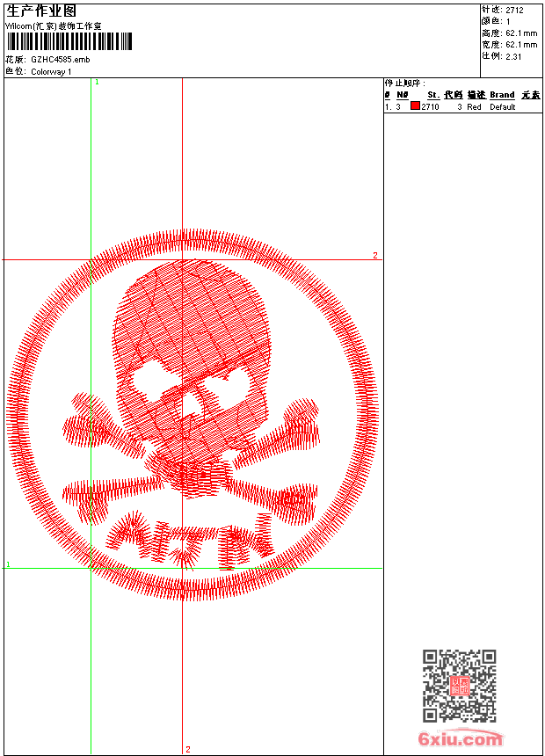This screenshot has height=756, width=545.
Task: Click the red color swatch in stop sequence
Action: click(415, 106)
